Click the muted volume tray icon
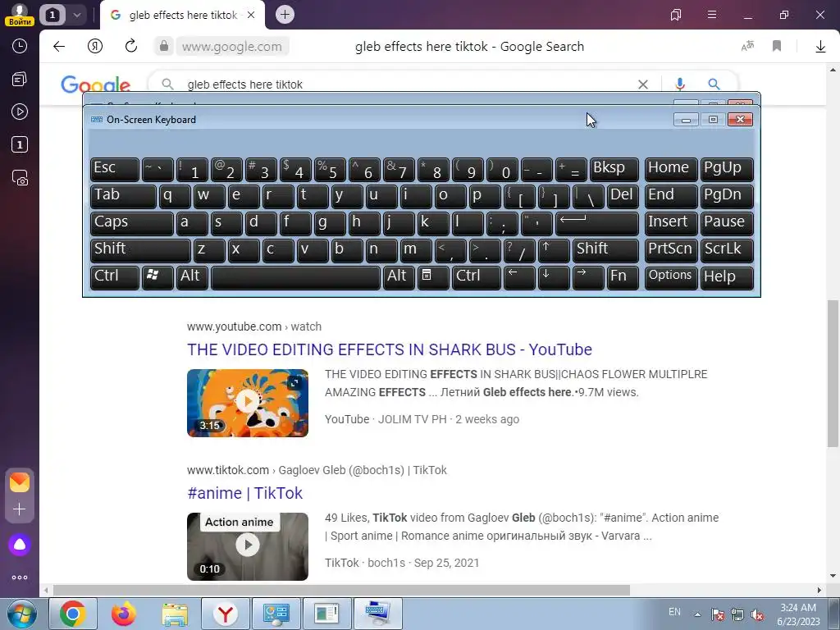840x630 pixels. [757, 614]
